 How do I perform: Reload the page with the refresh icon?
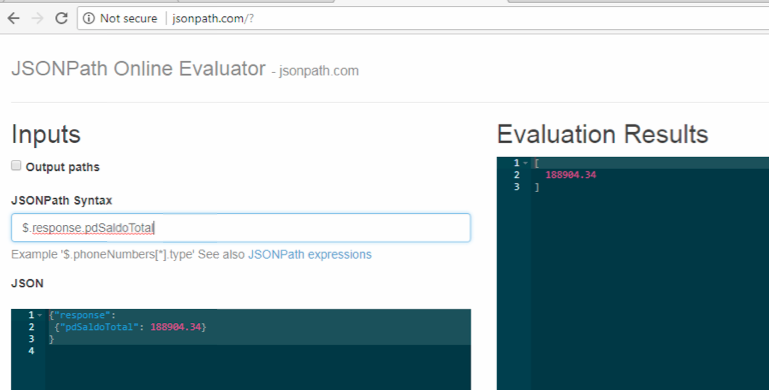61,19
